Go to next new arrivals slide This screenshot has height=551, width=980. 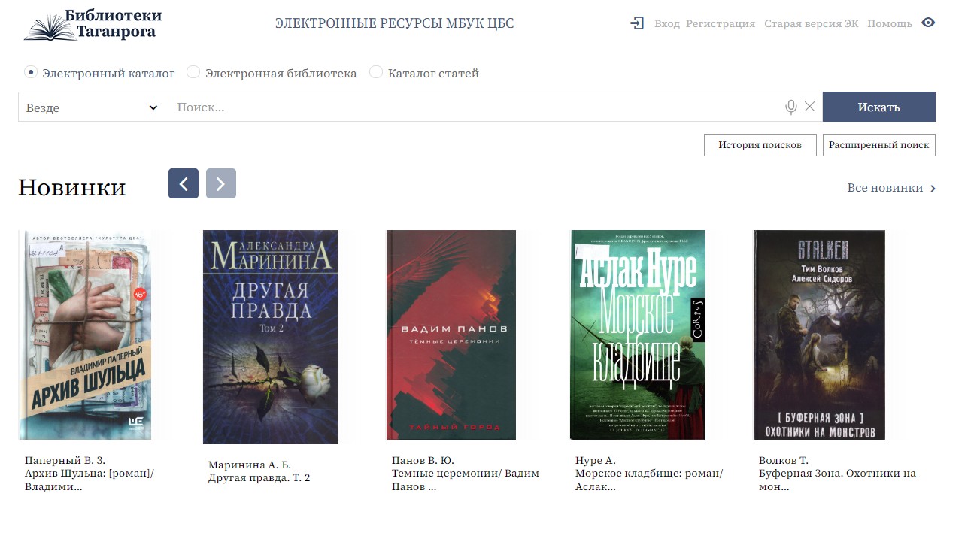221,183
